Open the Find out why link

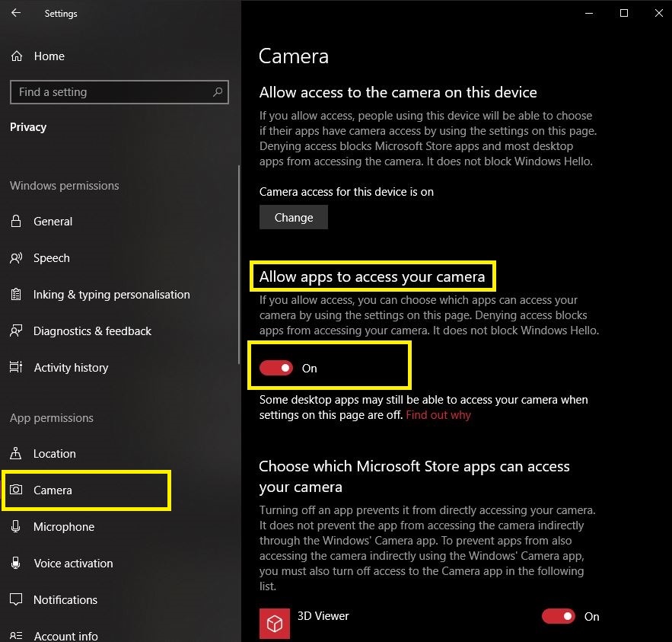pyautogui.click(x=438, y=415)
